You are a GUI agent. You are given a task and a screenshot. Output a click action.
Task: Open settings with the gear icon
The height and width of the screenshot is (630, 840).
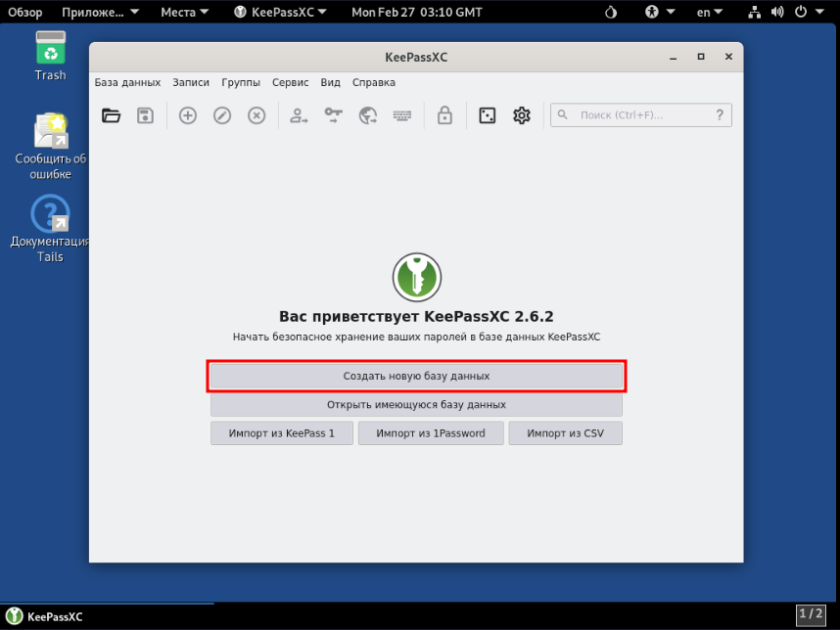(522, 115)
